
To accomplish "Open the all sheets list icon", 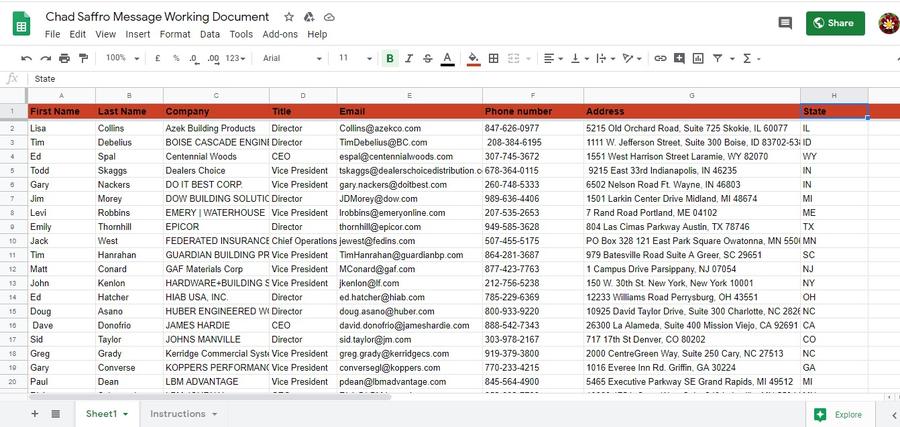I will [56, 414].
